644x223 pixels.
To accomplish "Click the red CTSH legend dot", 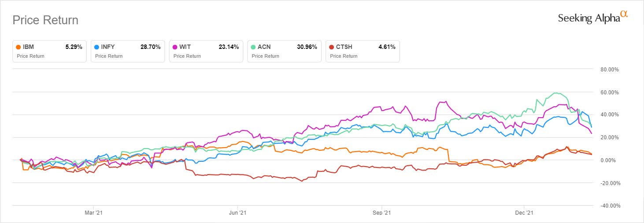I will 332,47.
